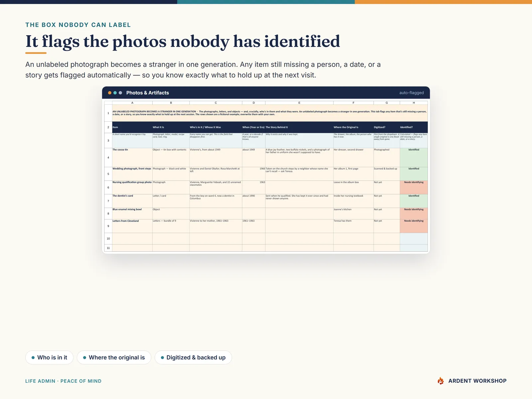Click 'Loose in the album box' cell
532x399 pixels.
353,188
